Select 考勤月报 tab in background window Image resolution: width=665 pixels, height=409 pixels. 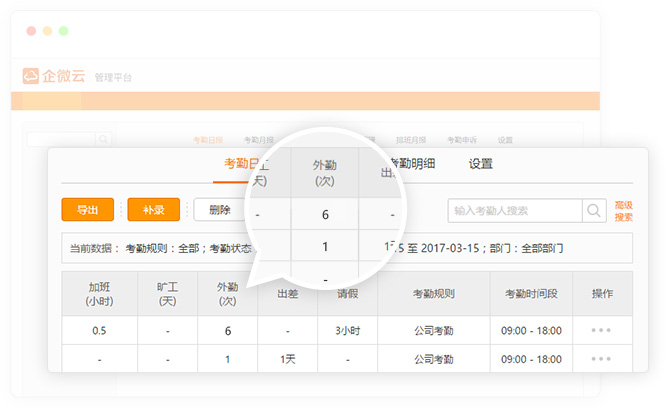click(x=259, y=140)
